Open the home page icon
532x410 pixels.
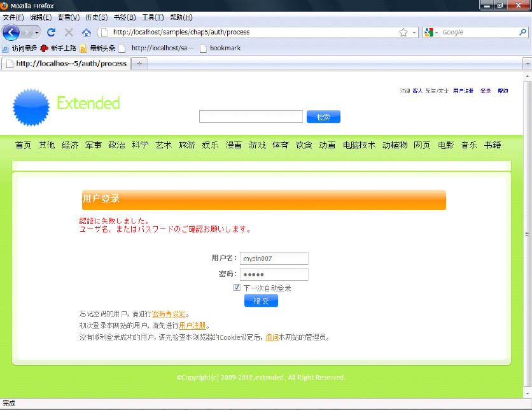tap(86, 32)
